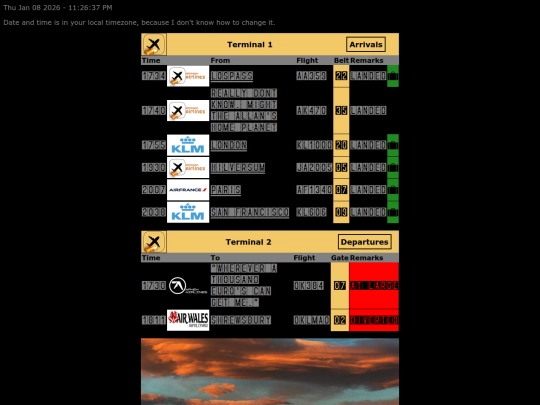Click LANDED remark for Paris flight

pyautogui.click(x=368, y=190)
